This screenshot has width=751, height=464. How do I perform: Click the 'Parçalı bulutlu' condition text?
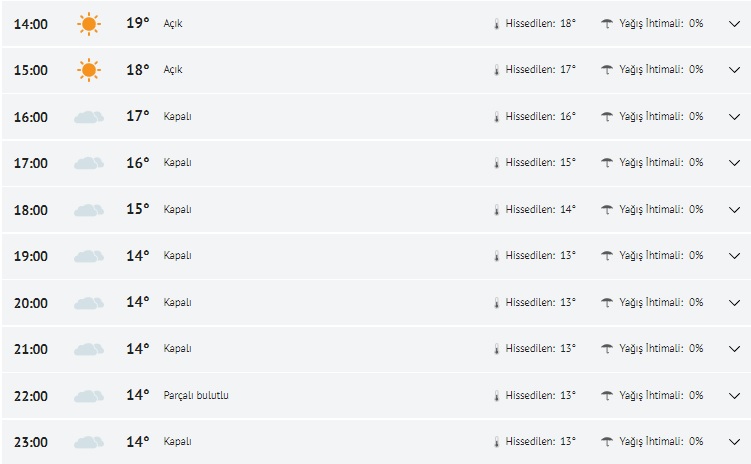(196, 395)
